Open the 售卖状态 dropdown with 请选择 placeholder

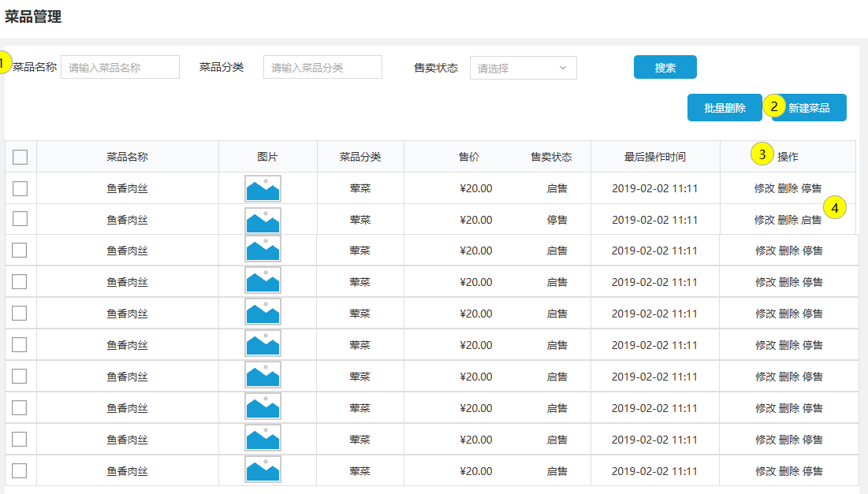523,68
